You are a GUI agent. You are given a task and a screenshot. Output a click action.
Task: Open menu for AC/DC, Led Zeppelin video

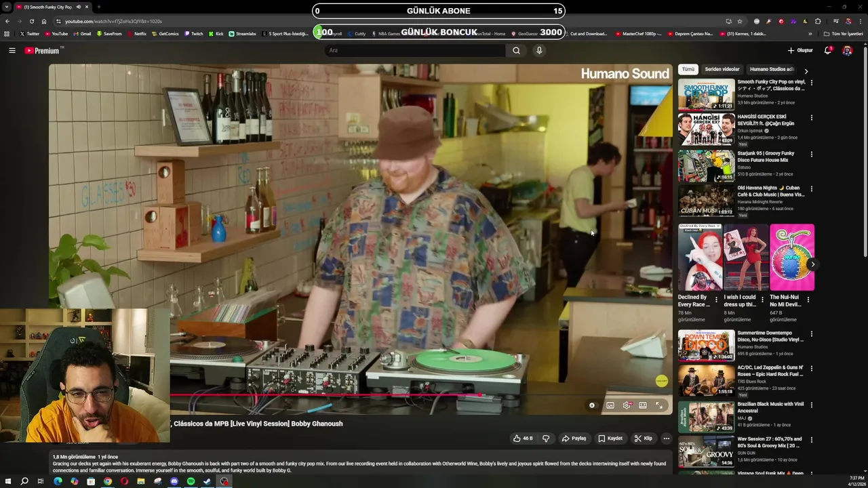pyautogui.click(x=812, y=369)
